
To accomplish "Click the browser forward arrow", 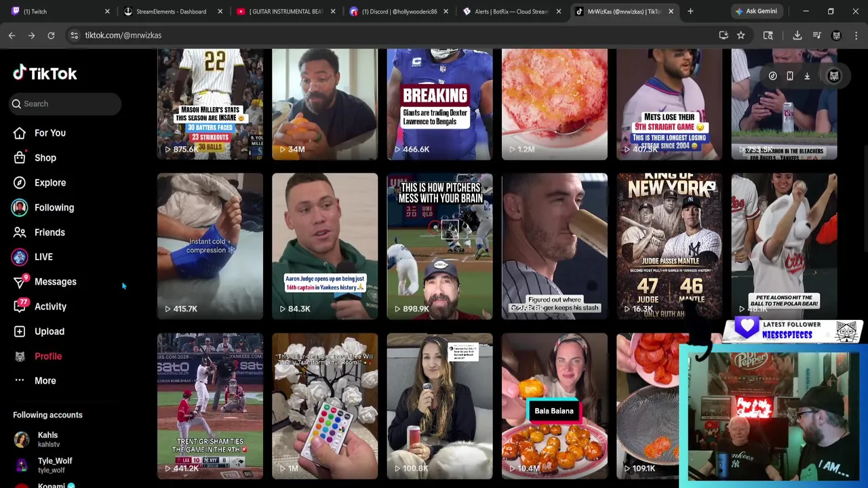I will pos(31,35).
